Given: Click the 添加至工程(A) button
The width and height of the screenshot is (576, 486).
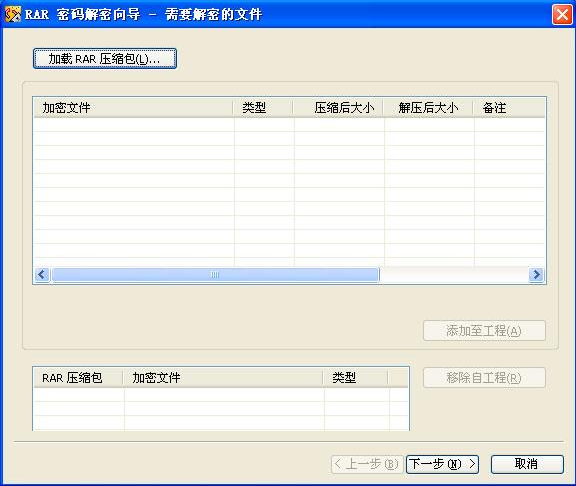Looking at the screenshot, I should (484, 331).
